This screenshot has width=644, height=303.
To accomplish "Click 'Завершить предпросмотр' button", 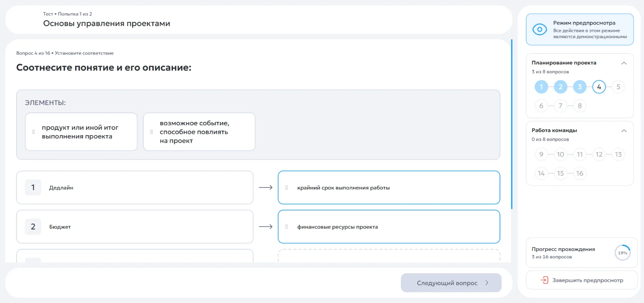I will (x=582, y=280).
